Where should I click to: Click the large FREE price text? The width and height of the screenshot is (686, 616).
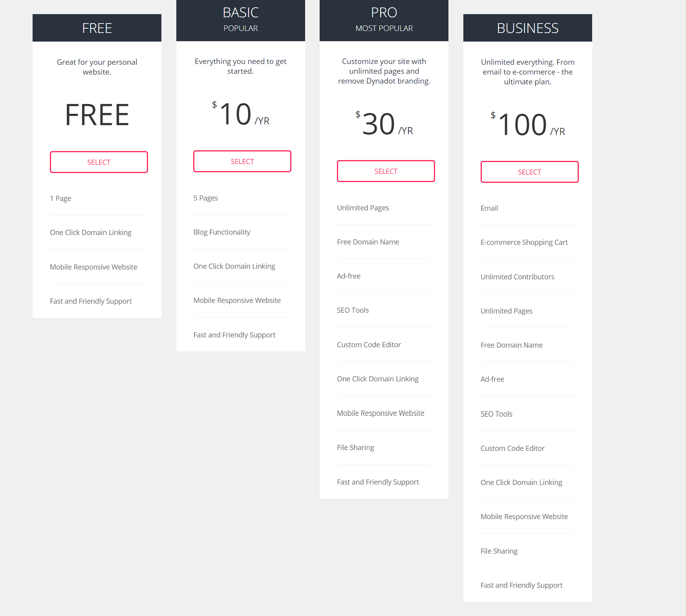click(x=97, y=115)
